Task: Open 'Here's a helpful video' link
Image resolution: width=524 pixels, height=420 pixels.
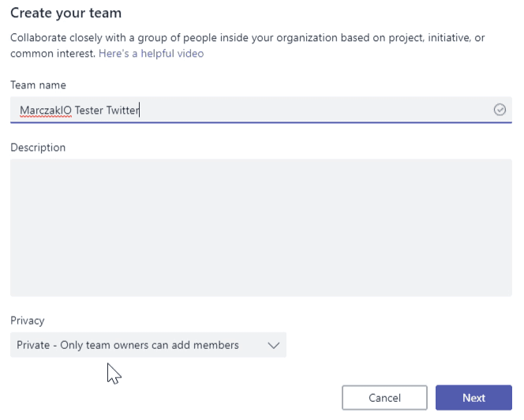Action: (x=151, y=54)
